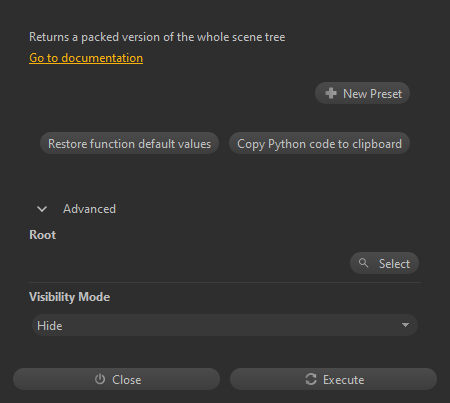Click the refresh arrows icon on Execute
The image size is (450, 403).
coord(311,379)
